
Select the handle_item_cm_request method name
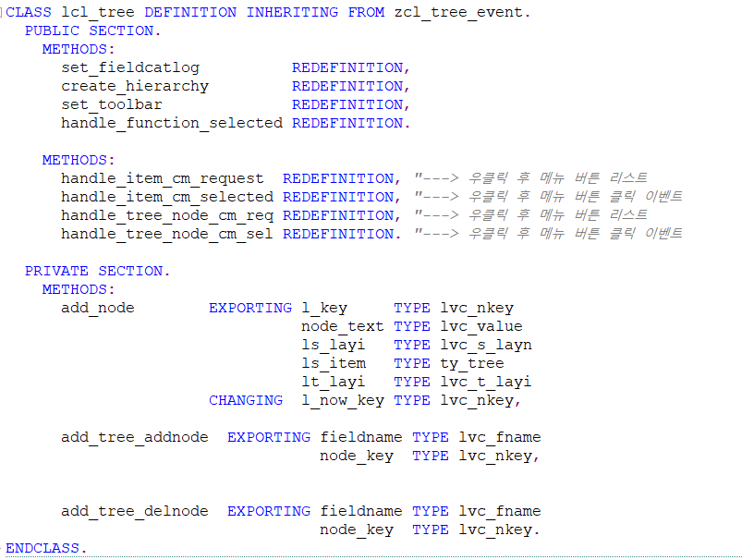tap(163, 178)
